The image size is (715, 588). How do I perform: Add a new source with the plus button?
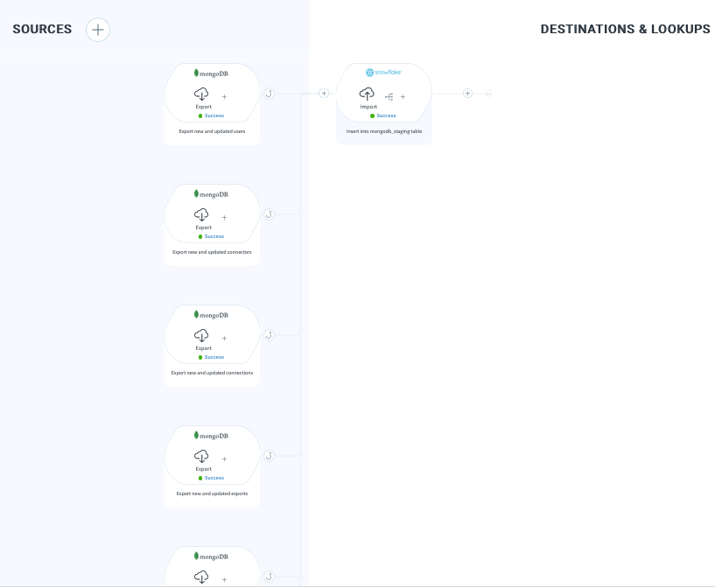[x=98, y=30]
